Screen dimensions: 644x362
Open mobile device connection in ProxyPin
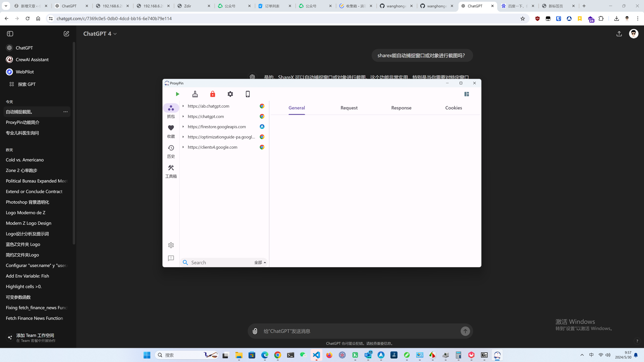(x=248, y=94)
